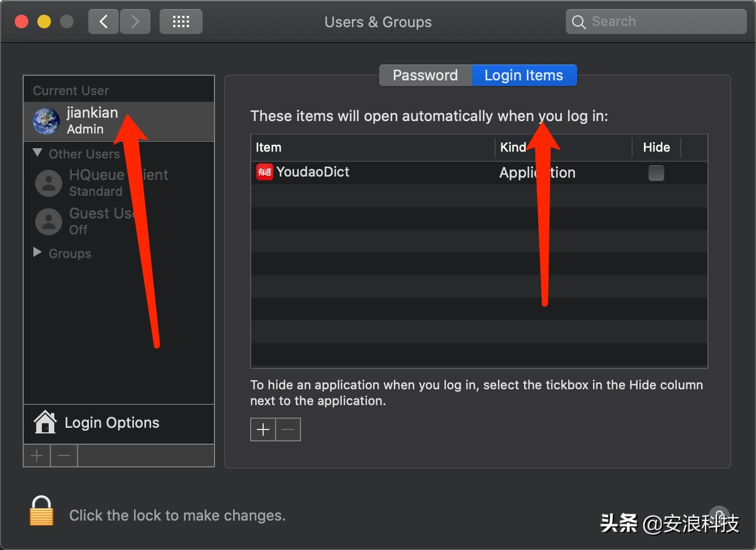Screen dimensions: 756x550
Task: Toggle Hide checkbox for YoudaoDict
Action: (656, 173)
